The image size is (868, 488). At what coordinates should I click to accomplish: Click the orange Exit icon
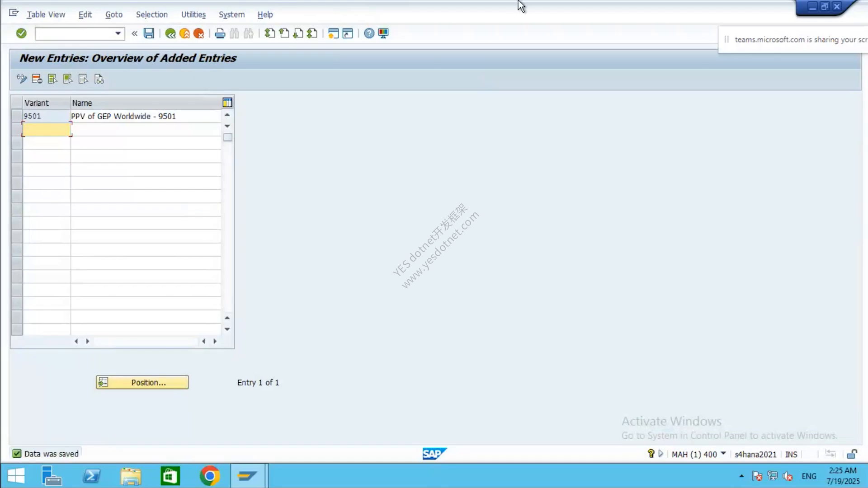pos(184,33)
